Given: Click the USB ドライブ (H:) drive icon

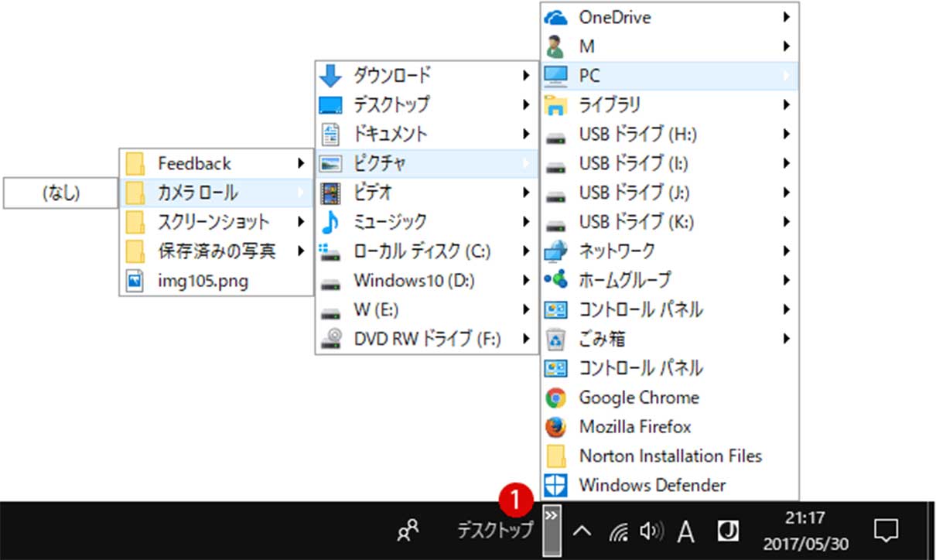Looking at the screenshot, I should point(556,137).
